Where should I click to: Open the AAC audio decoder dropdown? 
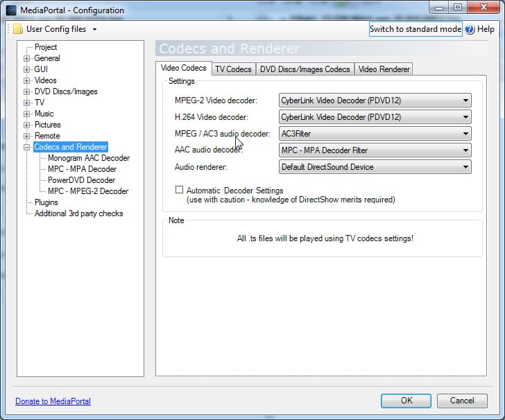[375, 150]
